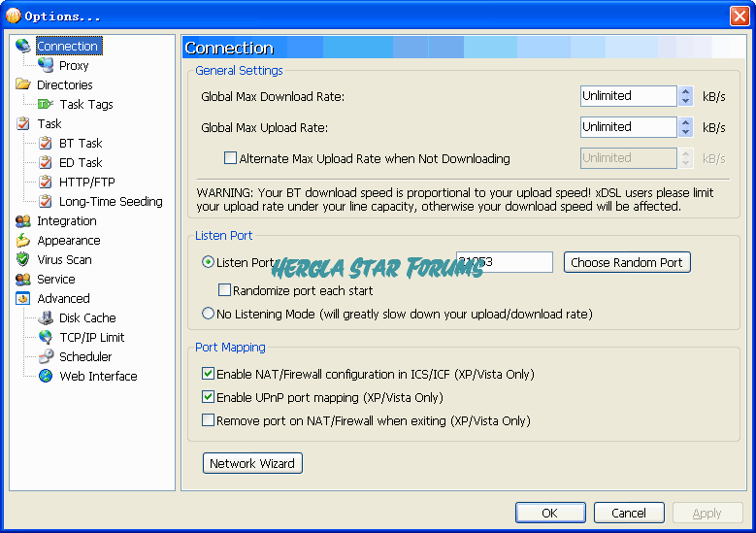Click the Task Tags icon
Screen dimensions: 756x533
[x=45, y=104]
